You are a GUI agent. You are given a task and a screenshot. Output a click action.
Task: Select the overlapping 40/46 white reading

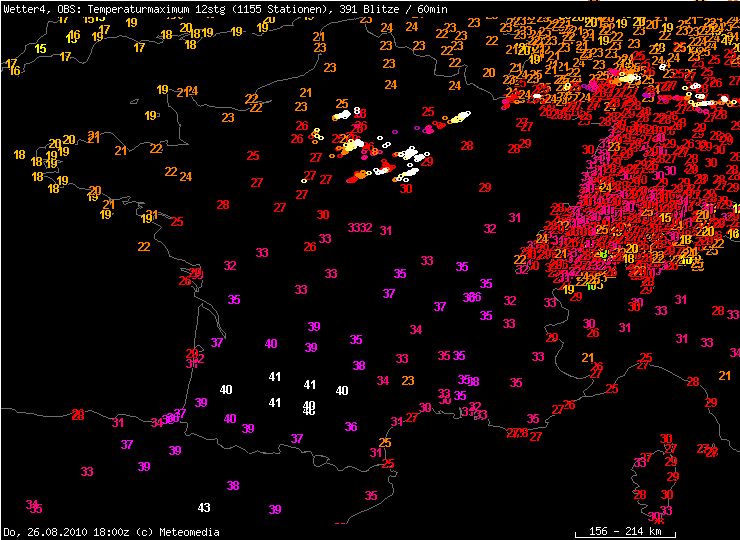click(309, 408)
